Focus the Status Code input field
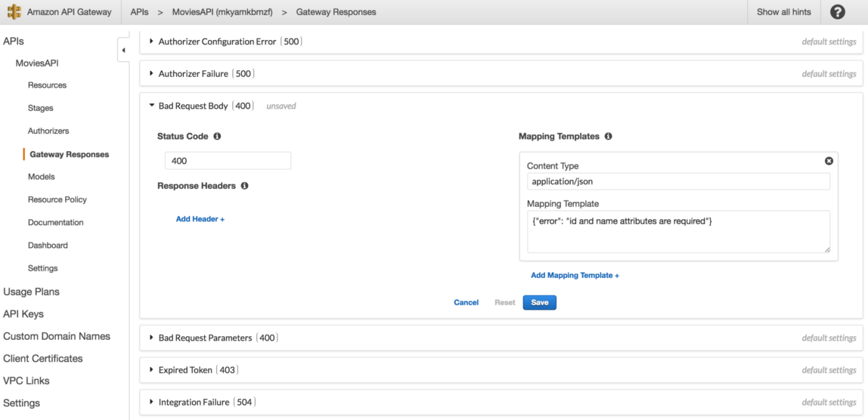This screenshot has height=420, width=868. tap(228, 161)
